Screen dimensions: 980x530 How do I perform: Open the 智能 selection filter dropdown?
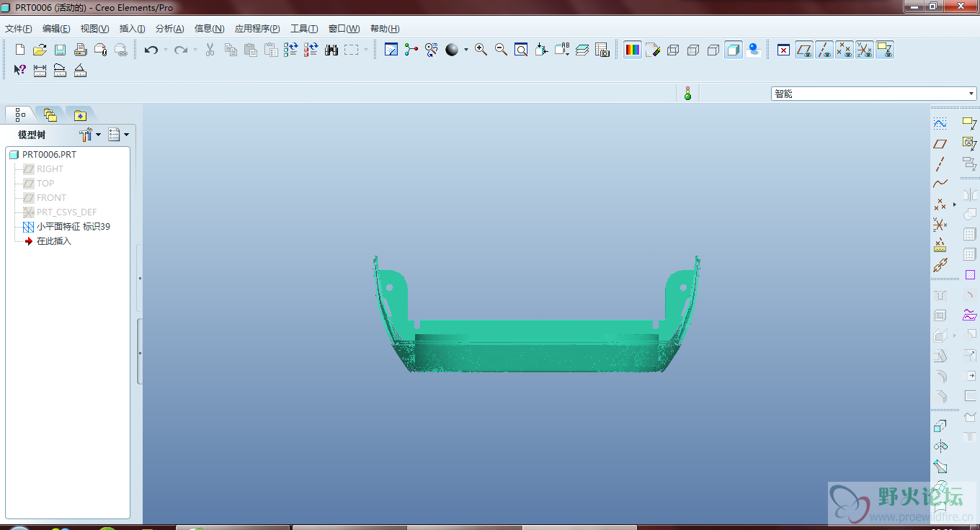click(x=874, y=94)
